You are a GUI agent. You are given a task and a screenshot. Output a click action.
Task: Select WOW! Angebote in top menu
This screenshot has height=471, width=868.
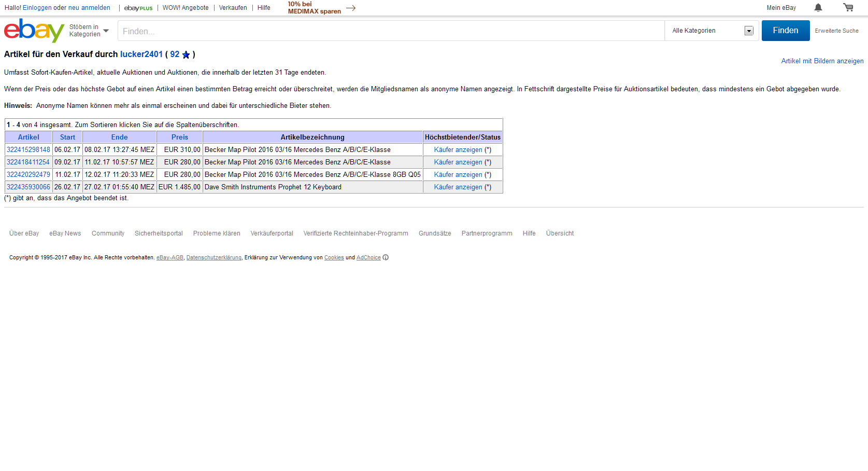(186, 8)
